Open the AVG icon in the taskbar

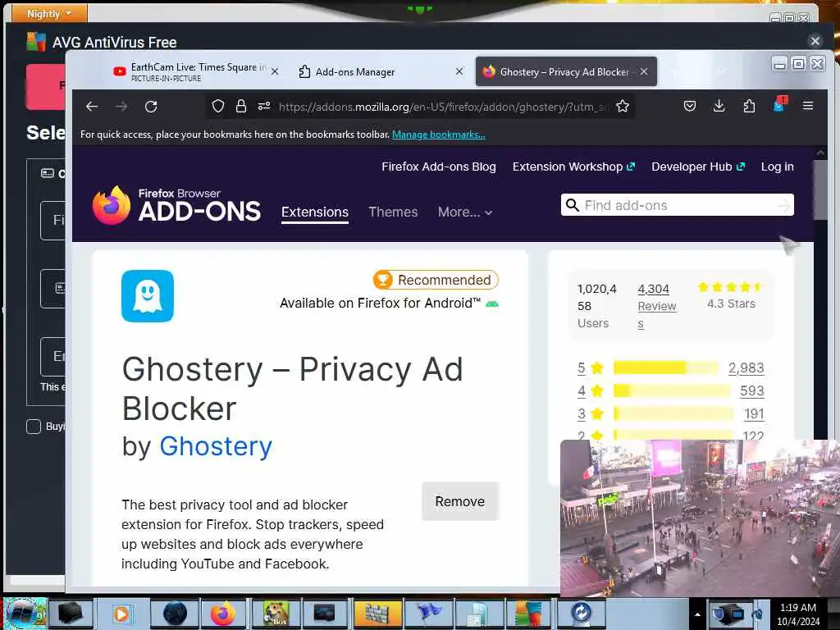528,614
